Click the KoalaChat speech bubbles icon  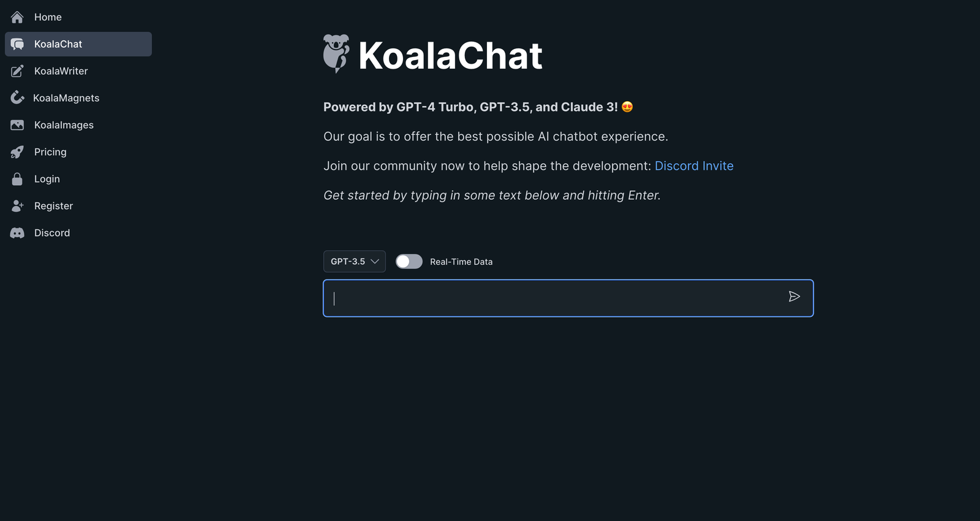pyautogui.click(x=17, y=44)
